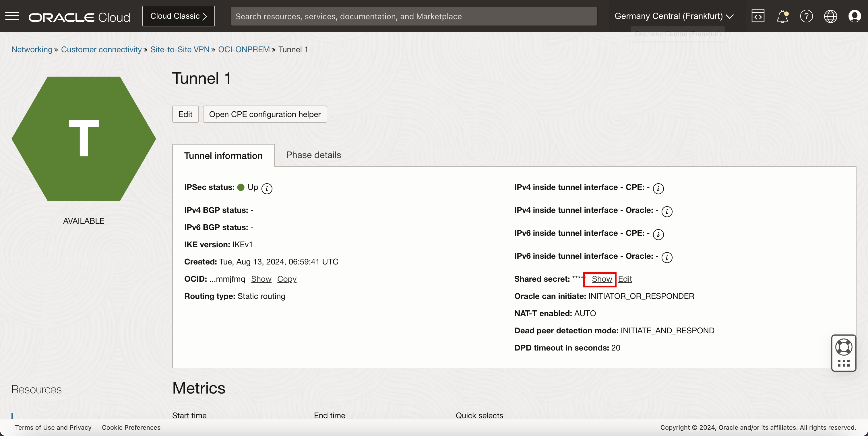The image size is (868, 436).
Task: Open the support lifebuoy widget
Action: pyautogui.click(x=843, y=347)
